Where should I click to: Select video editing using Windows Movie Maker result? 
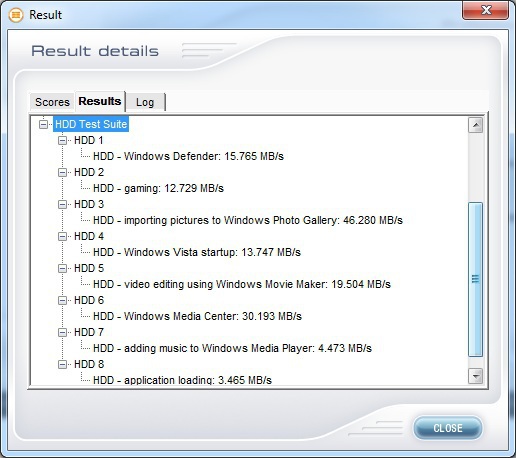[242, 284]
